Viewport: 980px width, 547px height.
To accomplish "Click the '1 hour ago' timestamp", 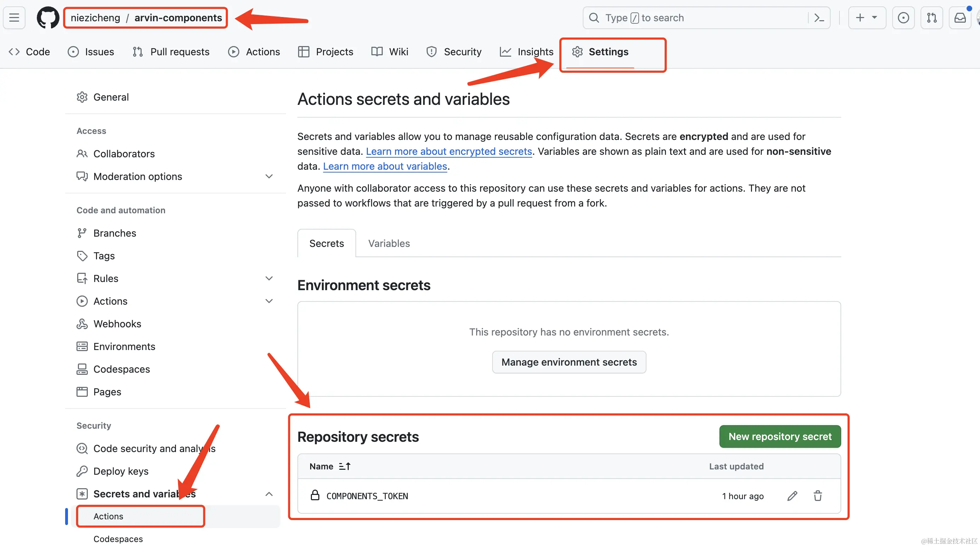I will point(742,496).
